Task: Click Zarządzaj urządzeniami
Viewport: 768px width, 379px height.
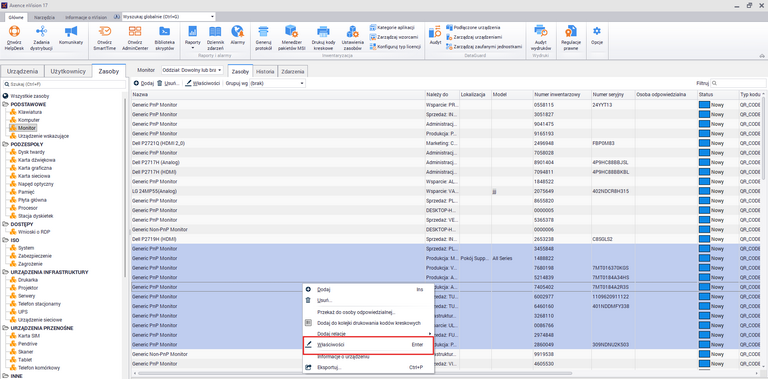Action: [474, 37]
